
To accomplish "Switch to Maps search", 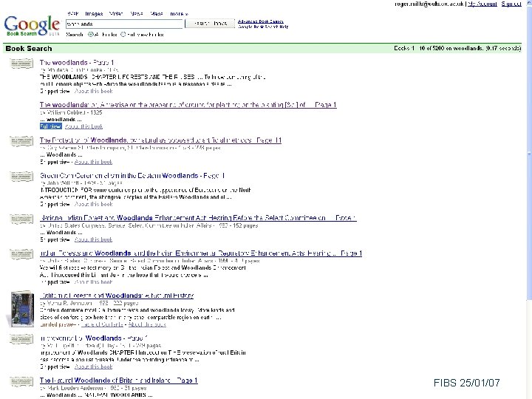I will click(157, 14).
